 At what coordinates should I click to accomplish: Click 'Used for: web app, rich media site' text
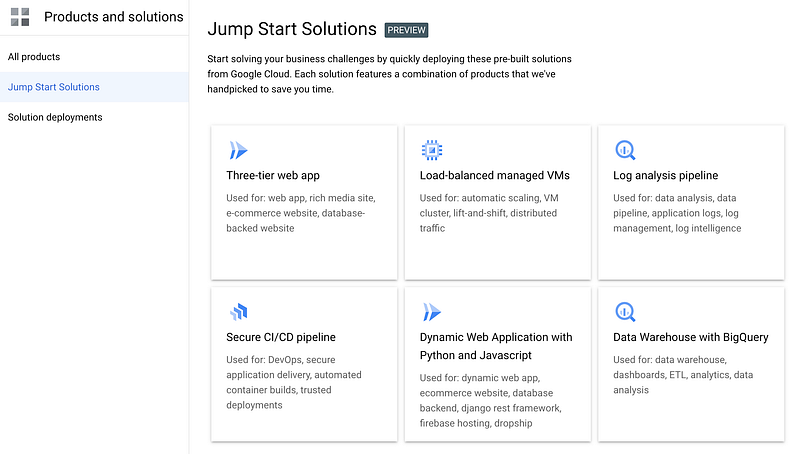[x=301, y=213]
